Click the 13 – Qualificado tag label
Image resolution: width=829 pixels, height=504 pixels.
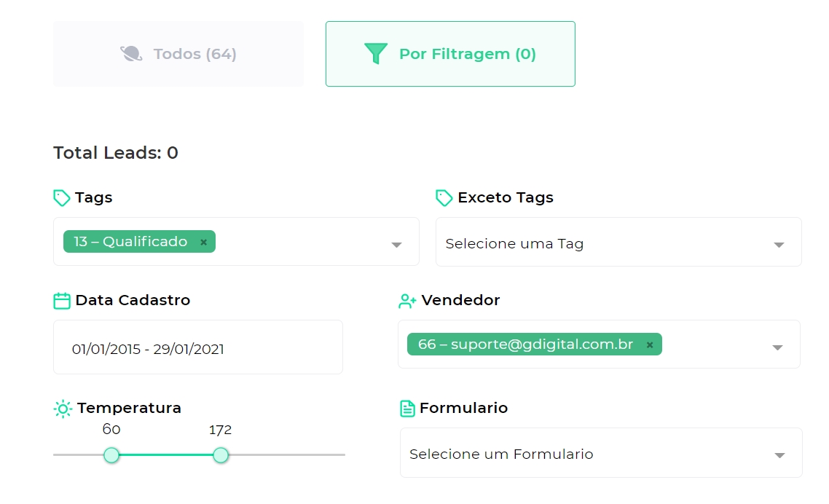(x=130, y=242)
